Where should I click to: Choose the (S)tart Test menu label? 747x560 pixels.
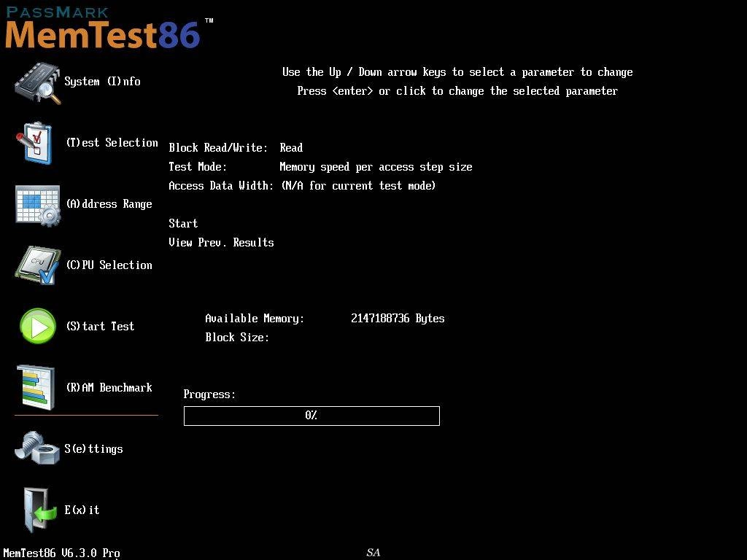100,326
